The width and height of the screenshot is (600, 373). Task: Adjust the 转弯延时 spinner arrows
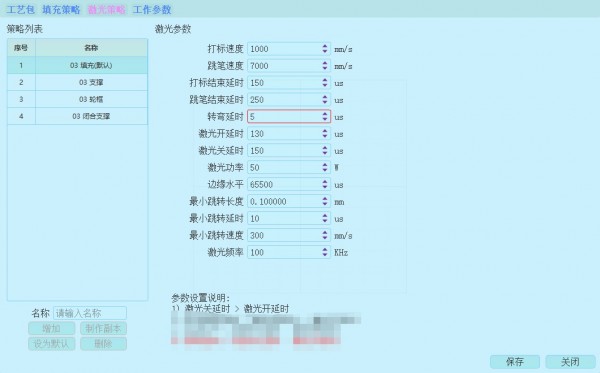point(325,116)
